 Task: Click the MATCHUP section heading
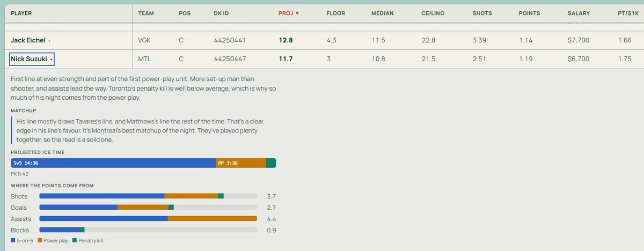coord(23,110)
